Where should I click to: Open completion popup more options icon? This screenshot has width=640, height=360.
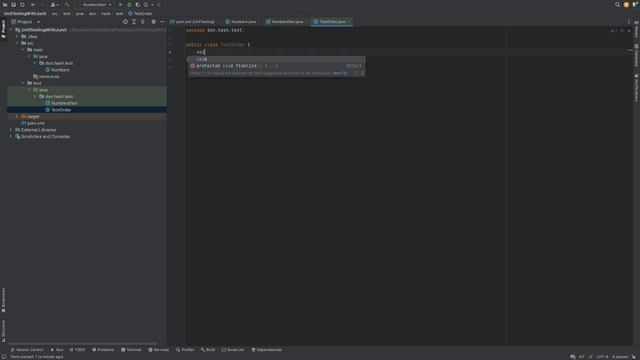tap(362, 73)
